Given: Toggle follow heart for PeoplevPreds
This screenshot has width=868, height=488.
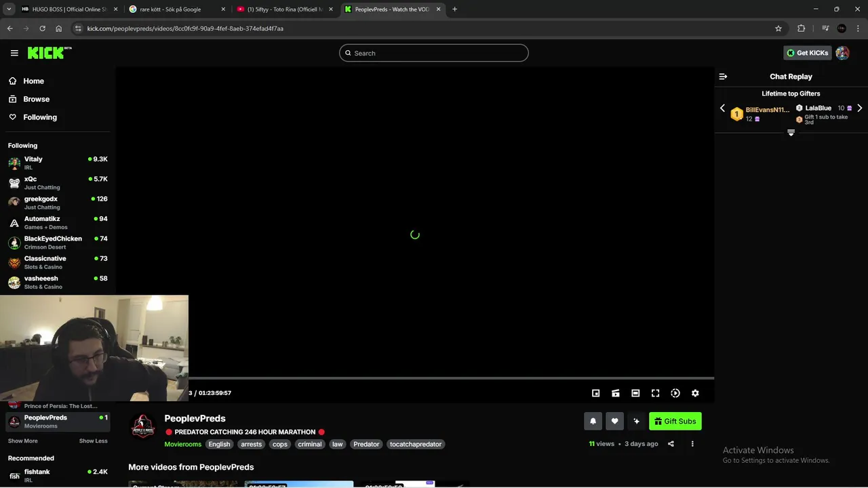Looking at the screenshot, I should 614,421.
